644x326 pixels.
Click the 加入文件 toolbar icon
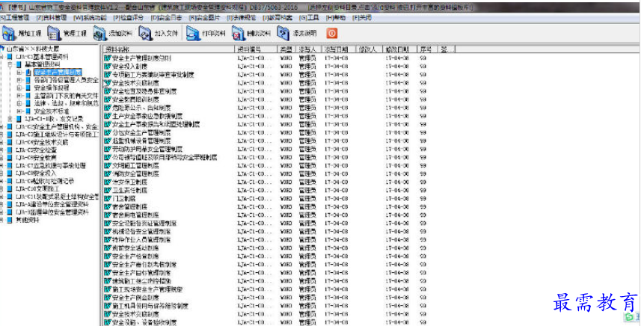[x=145, y=33]
